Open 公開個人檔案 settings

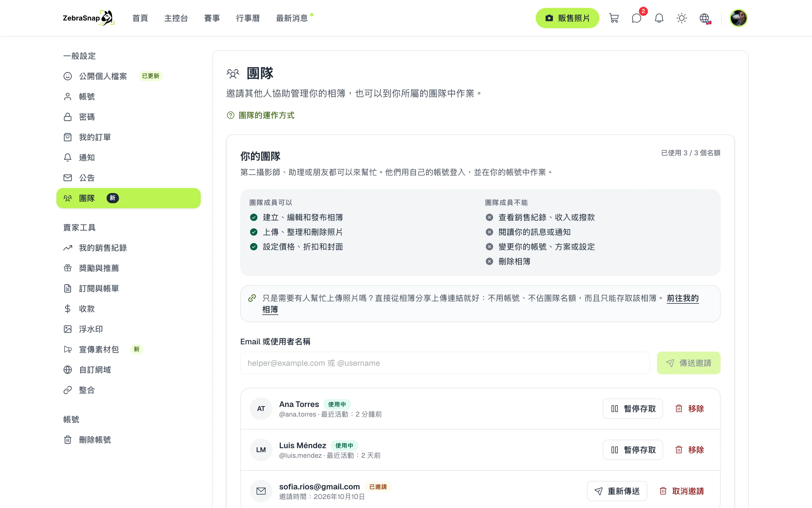(x=129, y=76)
